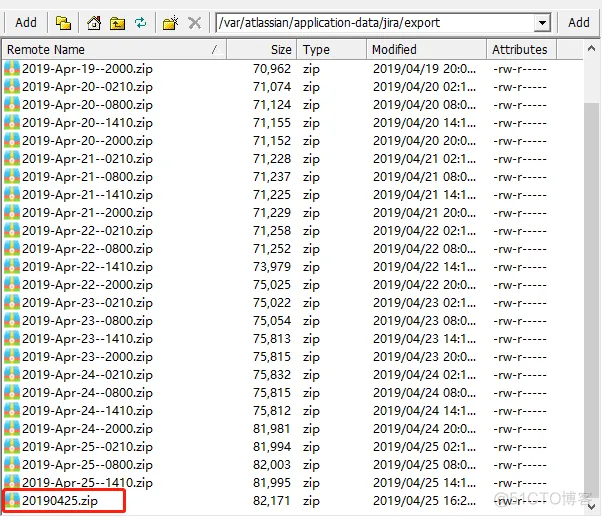Select file 2019-Apr-19--2000.zip

pyautogui.click(x=87, y=69)
